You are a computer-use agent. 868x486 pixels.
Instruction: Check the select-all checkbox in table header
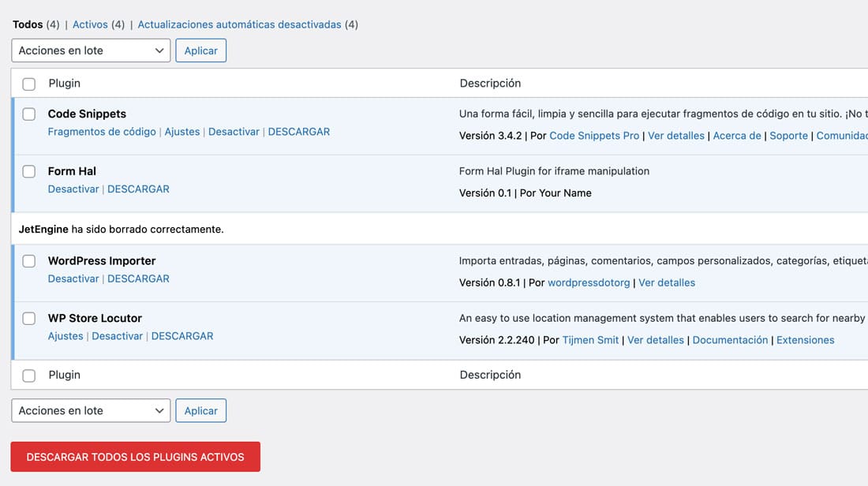(28, 84)
